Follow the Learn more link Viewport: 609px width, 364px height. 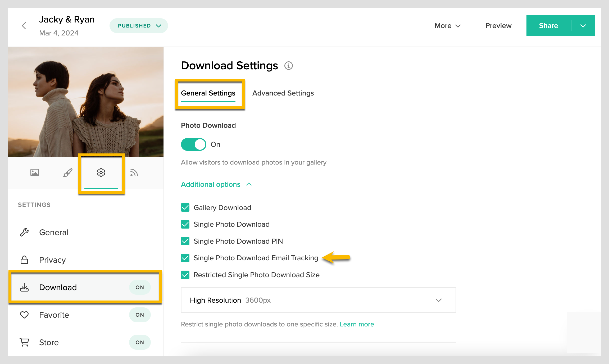pos(357,324)
